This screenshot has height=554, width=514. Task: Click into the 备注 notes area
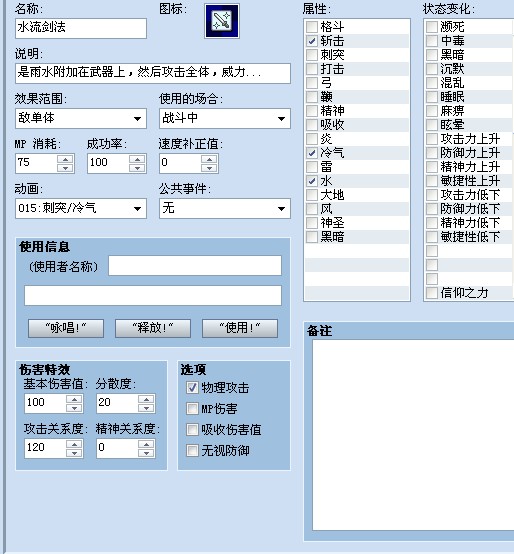click(413, 435)
